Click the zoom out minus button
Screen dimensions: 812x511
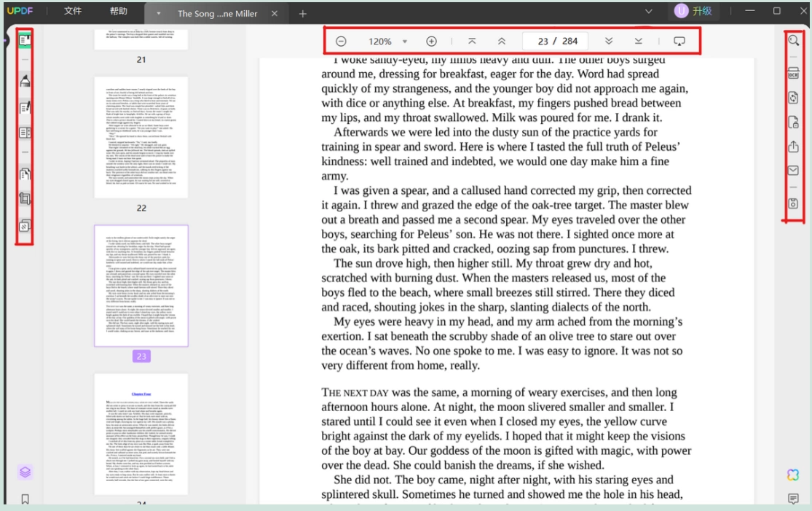tap(341, 42)
